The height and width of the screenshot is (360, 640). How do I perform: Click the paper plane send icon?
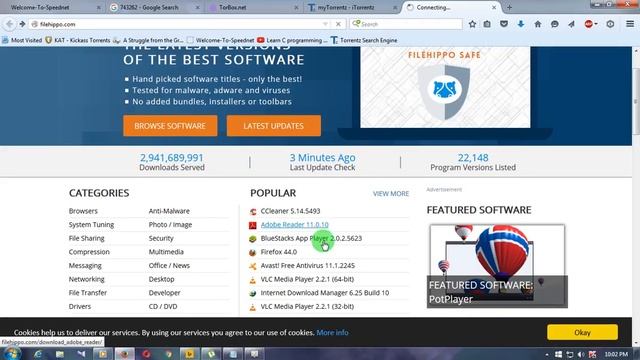click(571, 24)
